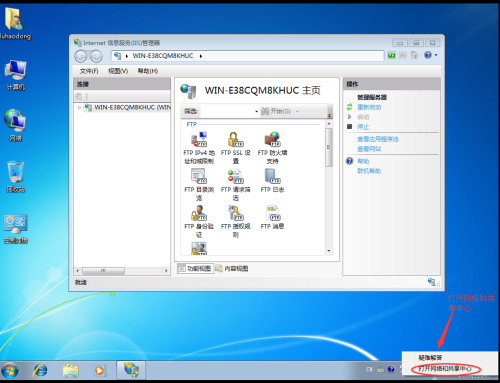This screenshot has width=500, height=383.
Task: Open the Help (H) menu
Action: coord(148,71)
